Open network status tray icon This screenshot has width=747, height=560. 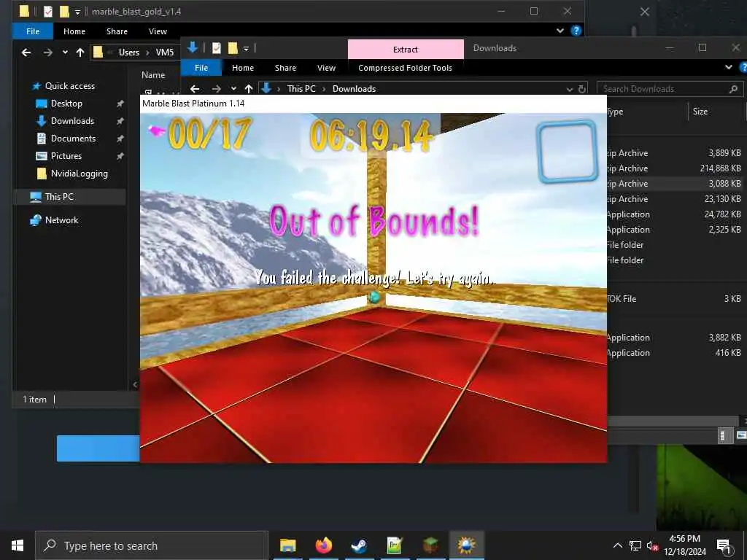(635, 545)
